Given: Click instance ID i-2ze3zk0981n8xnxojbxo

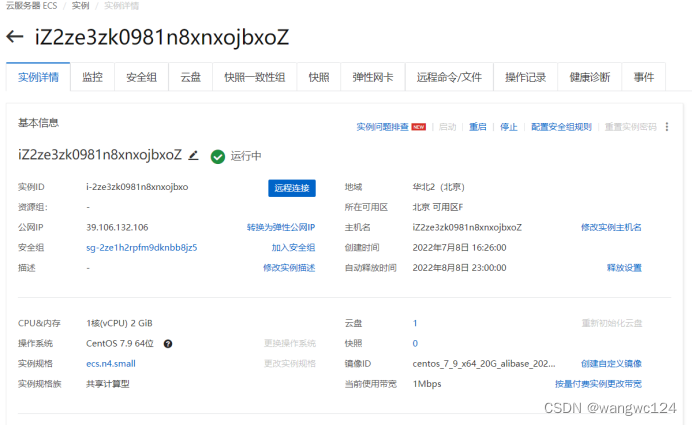Looking at the screenshot, I should tap(137, 187).
